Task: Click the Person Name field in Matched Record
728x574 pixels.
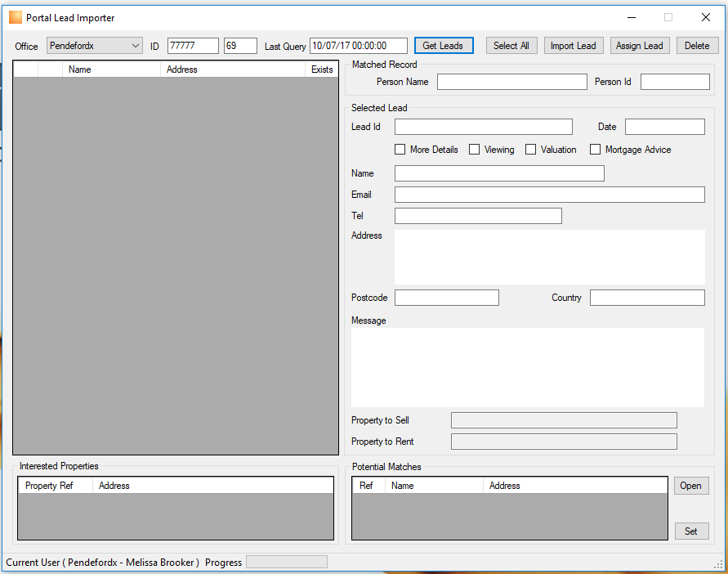Action: click(511, 82)
